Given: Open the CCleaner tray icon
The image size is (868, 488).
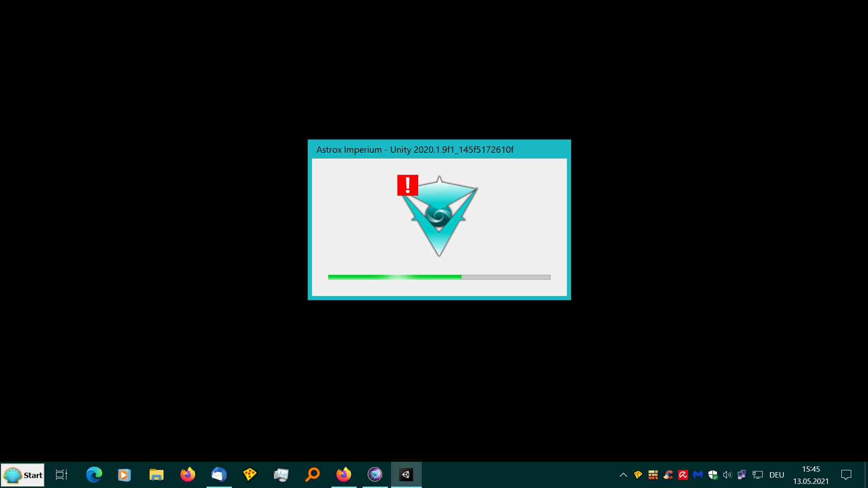Looking at the screenshot, I should pos(668,475).
